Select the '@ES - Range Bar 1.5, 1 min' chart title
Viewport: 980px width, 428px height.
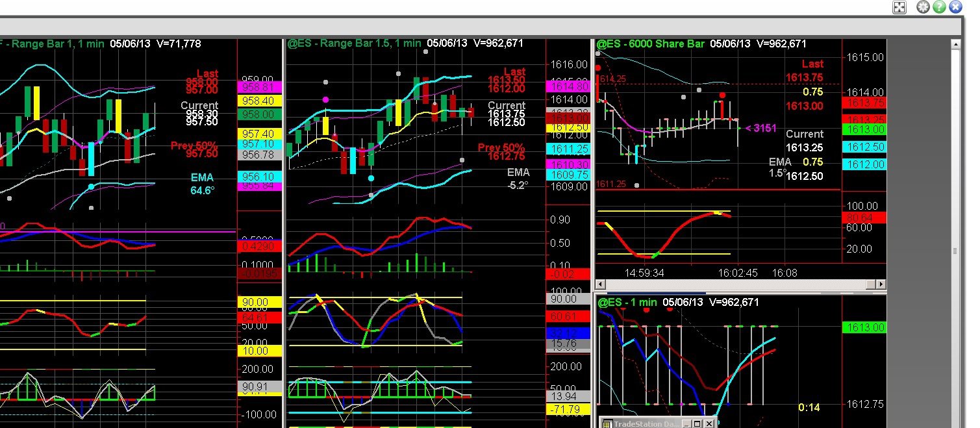pos(354,44)
